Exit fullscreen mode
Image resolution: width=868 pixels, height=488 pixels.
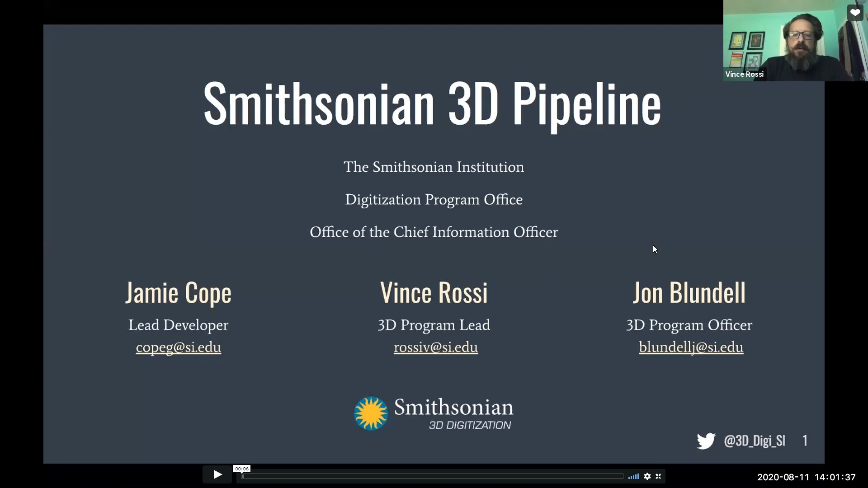(658, 476)
